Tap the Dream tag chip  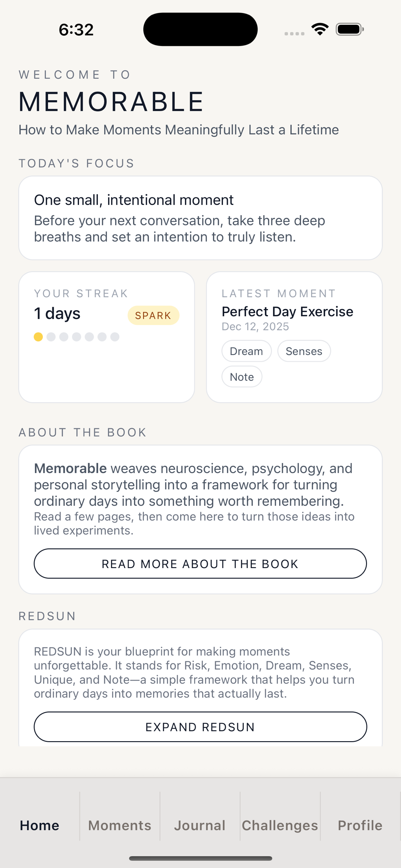point(246,351)
